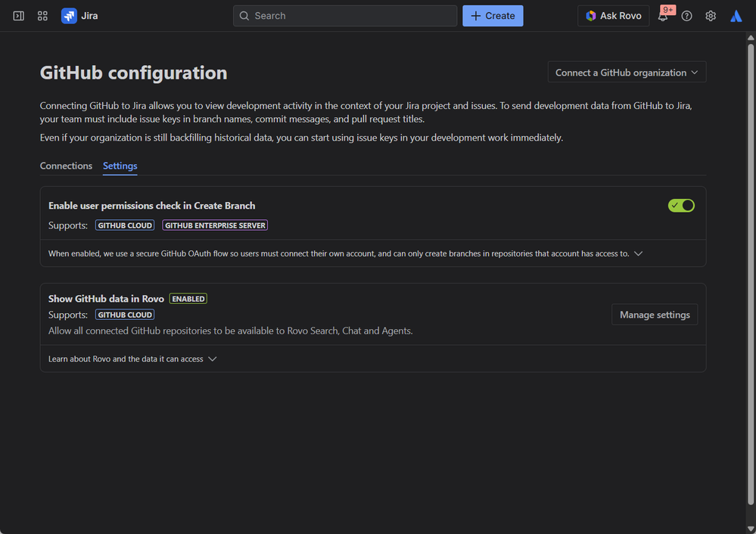Click the scrollbar down arrow
This screenshot has width=756, height=534.
click(751, 529)
